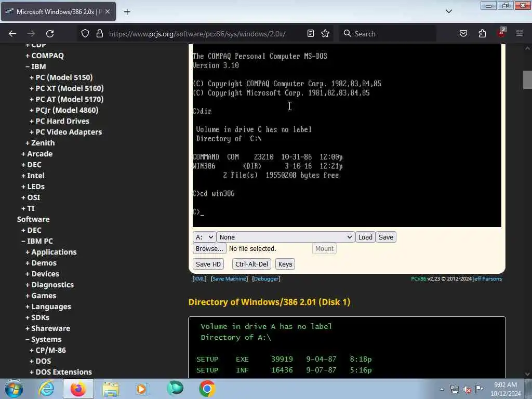Show site info via the padlock icon

coord(99,34)
